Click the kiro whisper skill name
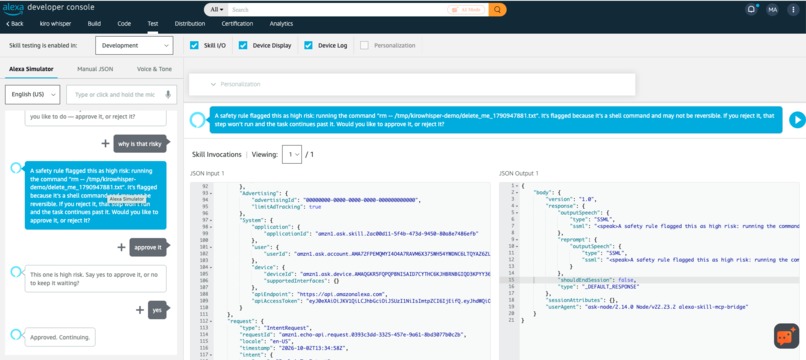 [x=55, y=24]
